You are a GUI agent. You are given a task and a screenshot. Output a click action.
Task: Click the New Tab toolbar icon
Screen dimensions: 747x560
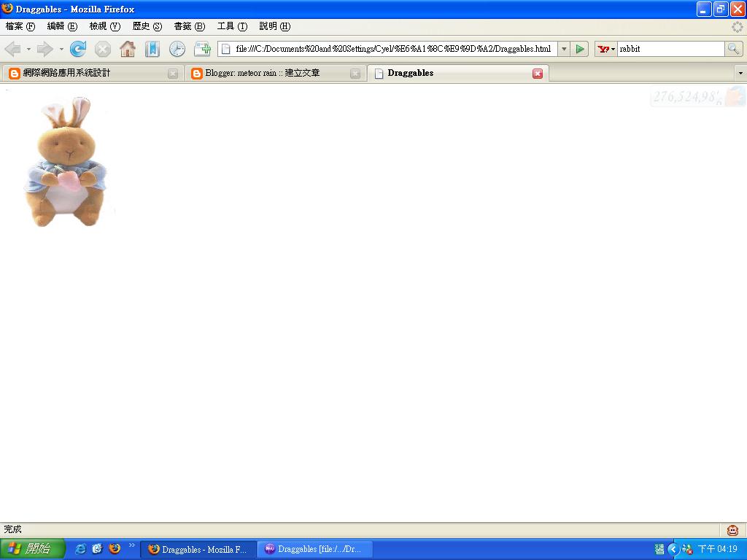[203, 49]
